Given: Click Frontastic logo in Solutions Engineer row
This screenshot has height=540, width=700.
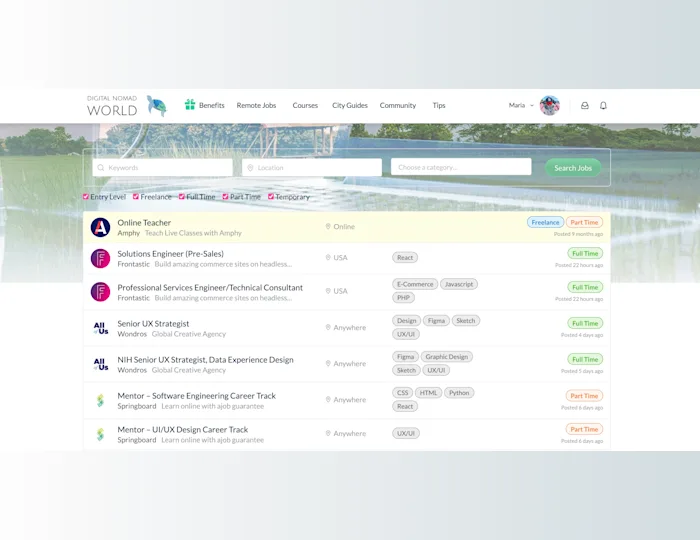Looking at the screenshot, I should coord(100,258).
